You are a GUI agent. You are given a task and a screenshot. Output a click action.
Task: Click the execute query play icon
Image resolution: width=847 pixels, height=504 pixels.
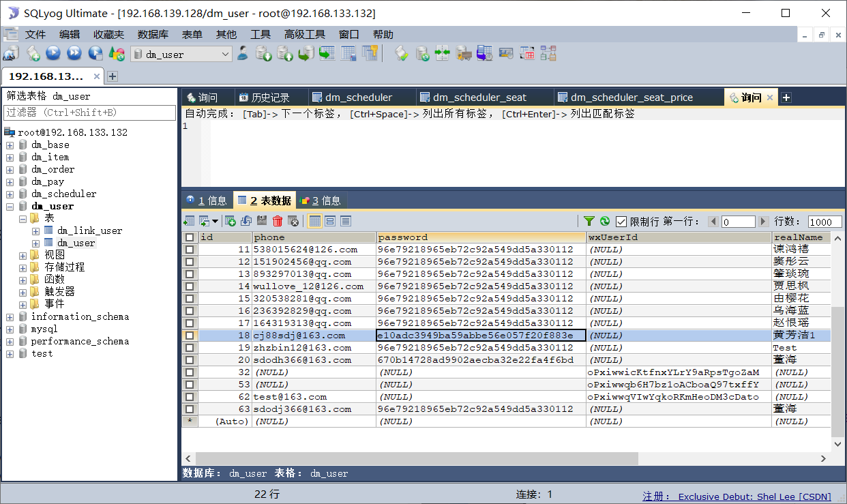53,54
